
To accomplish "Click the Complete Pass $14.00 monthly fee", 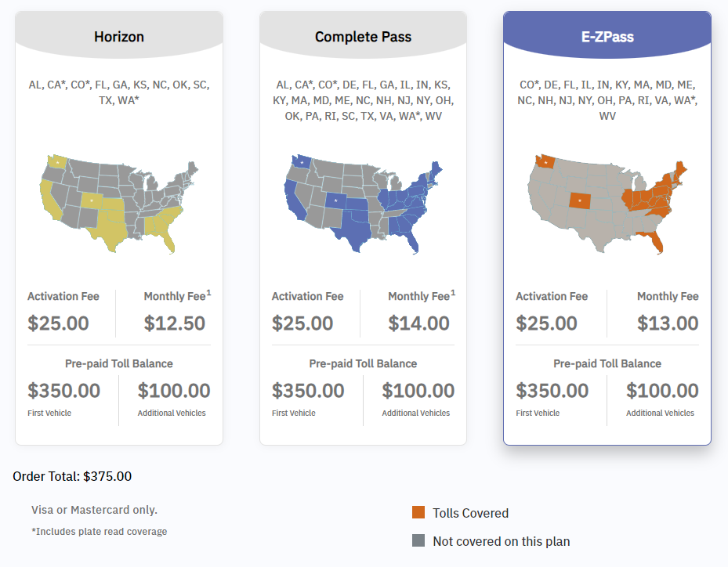I will (x=419, y=323).
